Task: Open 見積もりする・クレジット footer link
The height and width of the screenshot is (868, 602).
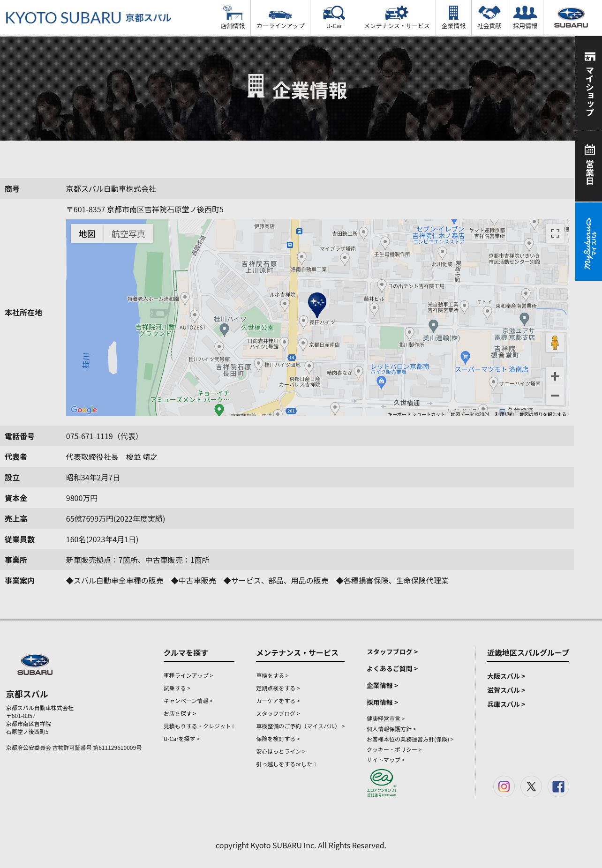Action: [199, 726]
